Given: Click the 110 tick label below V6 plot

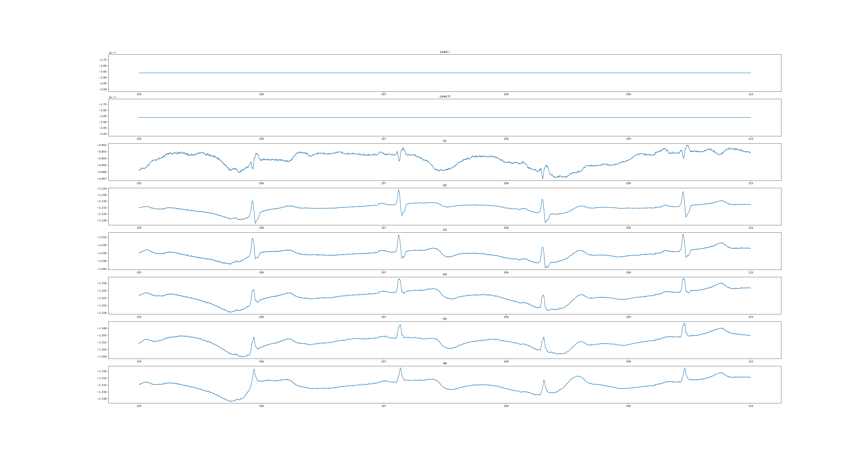Looking at the screenshot, I should click(750, 406).
